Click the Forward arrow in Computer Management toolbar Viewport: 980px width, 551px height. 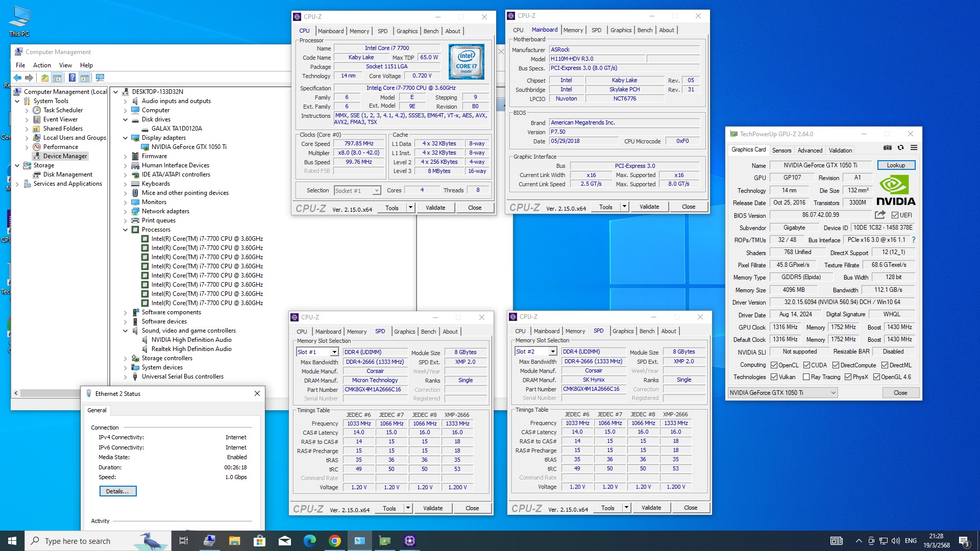click(x=29, y=78)
